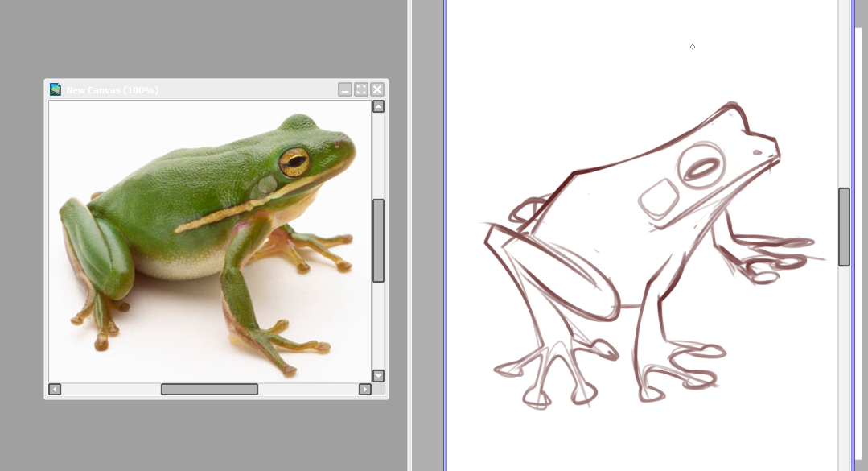Click the reference window's scroll up arrow

point(378,106)
